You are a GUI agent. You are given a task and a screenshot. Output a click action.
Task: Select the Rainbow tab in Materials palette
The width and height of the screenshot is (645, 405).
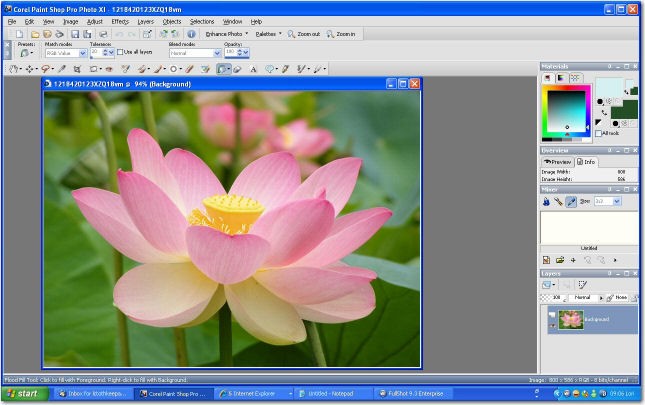(x=560, y=78)
